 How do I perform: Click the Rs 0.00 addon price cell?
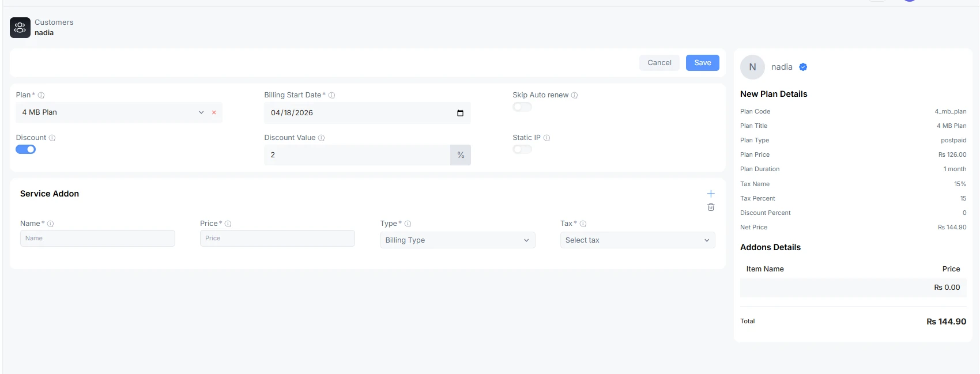click(947, 288)
